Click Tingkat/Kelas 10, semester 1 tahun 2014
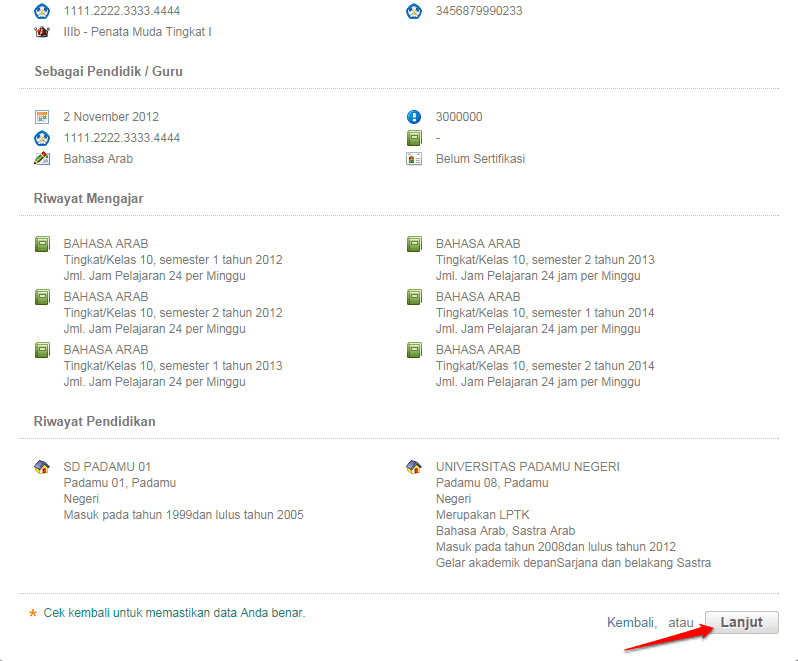 (x=545, y=313)
